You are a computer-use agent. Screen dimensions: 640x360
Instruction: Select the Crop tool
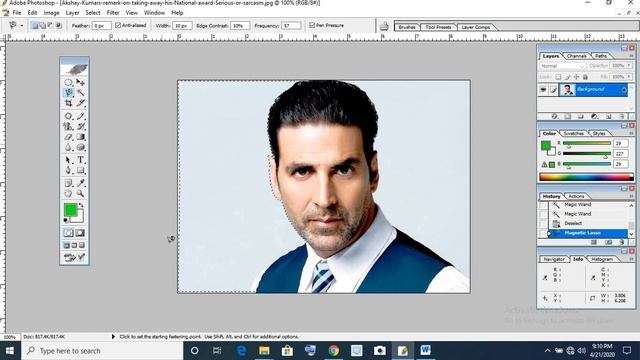68,103
